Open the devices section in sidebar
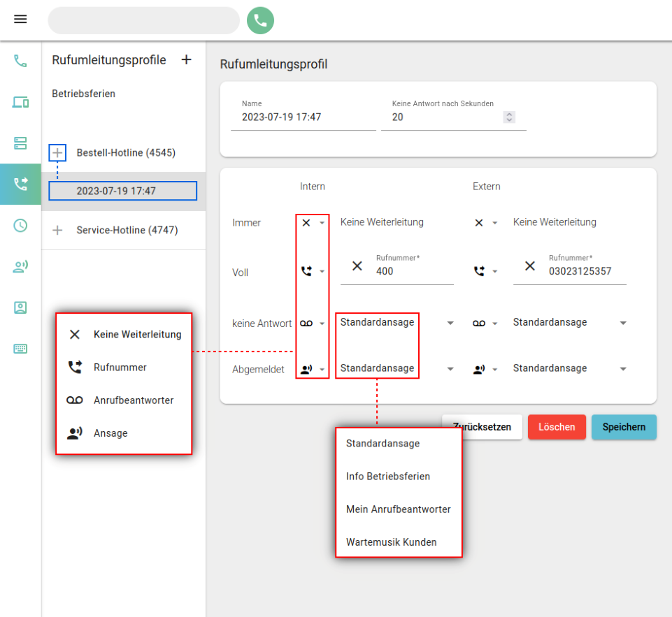Screen dimensions: 672x617 [x=20, y=102]
